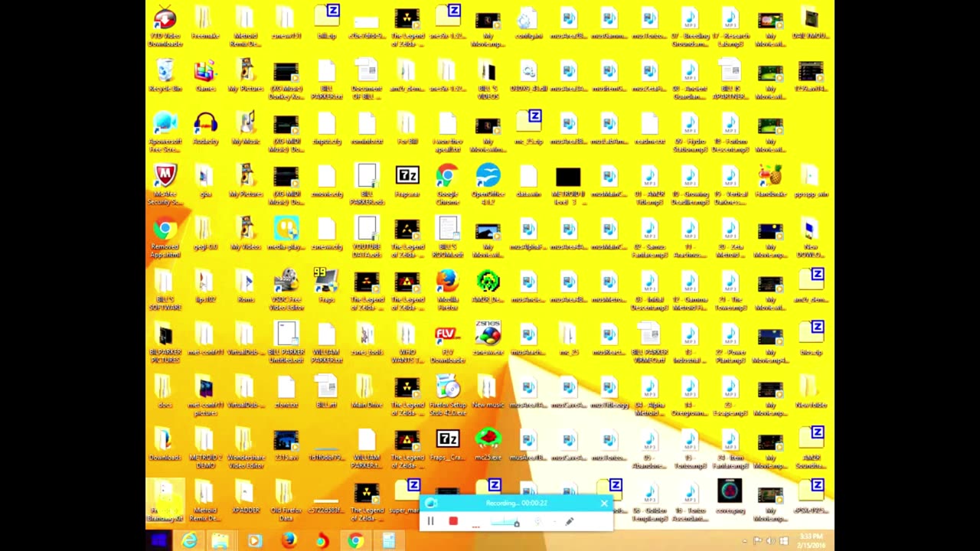Open the Windows Start button

pyautogui.click(x=158, y=541)
